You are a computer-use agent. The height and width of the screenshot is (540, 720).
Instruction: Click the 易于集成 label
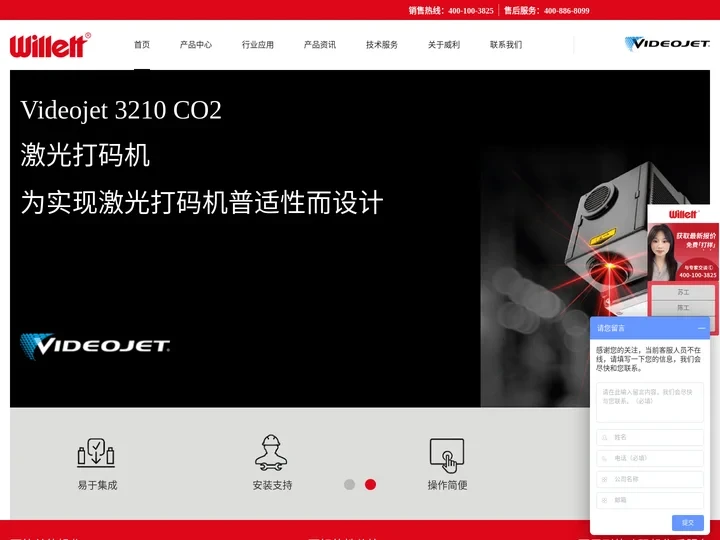tap(97, 485)
